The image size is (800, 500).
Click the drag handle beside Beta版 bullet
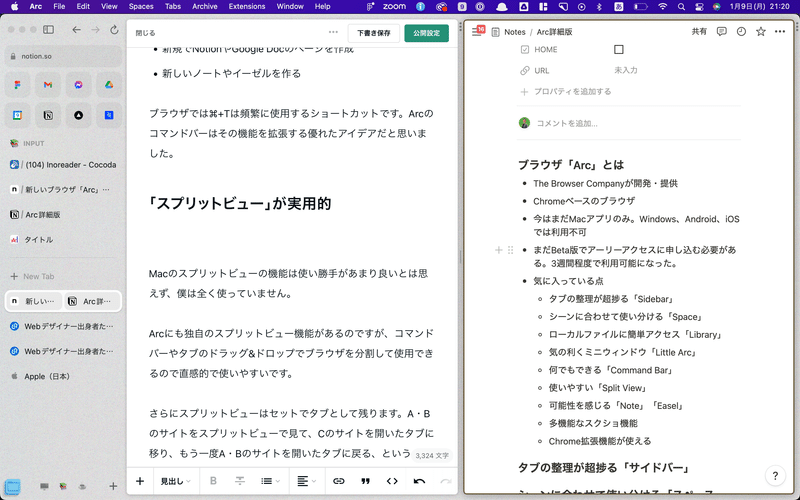pyautogui.click(x=511, y=250)
